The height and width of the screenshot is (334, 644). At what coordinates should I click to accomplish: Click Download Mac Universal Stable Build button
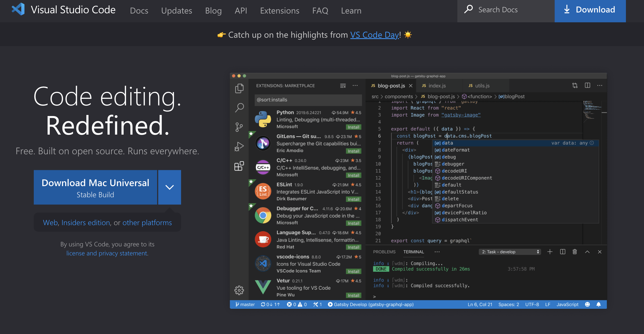click(x=95, y=187)
